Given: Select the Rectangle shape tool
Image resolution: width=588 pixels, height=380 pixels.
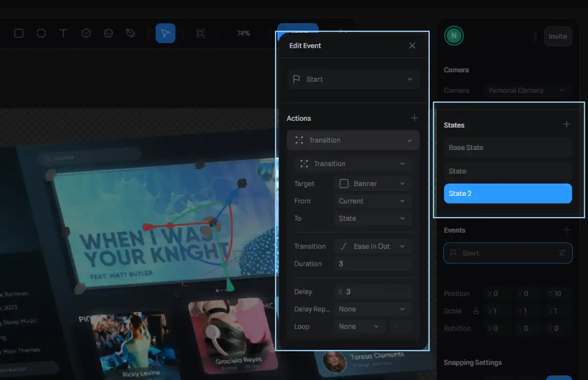Looking at the screenshot, I should coord(19,33).
